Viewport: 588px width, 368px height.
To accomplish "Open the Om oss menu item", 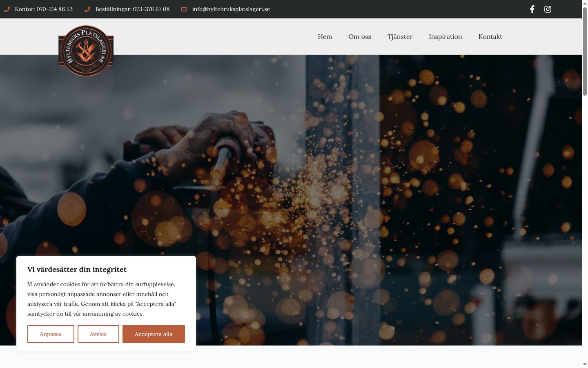I will click(360, 36).
